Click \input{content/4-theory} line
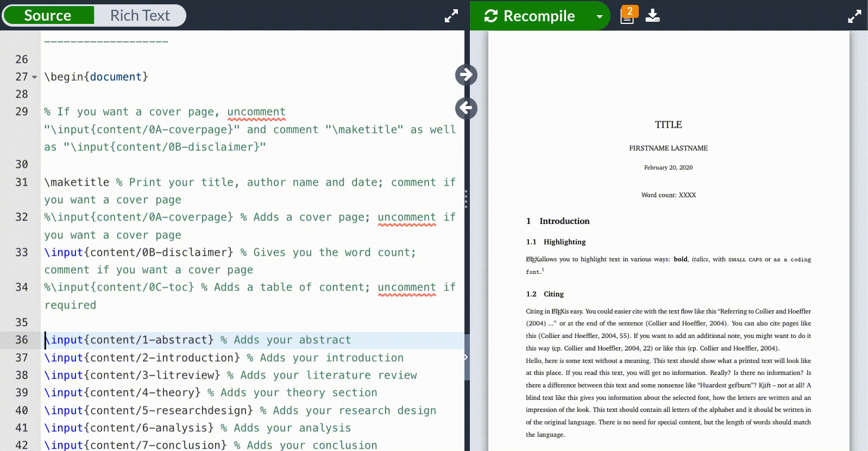This screenshot has height=451, width=868. (x=123, y=392)
